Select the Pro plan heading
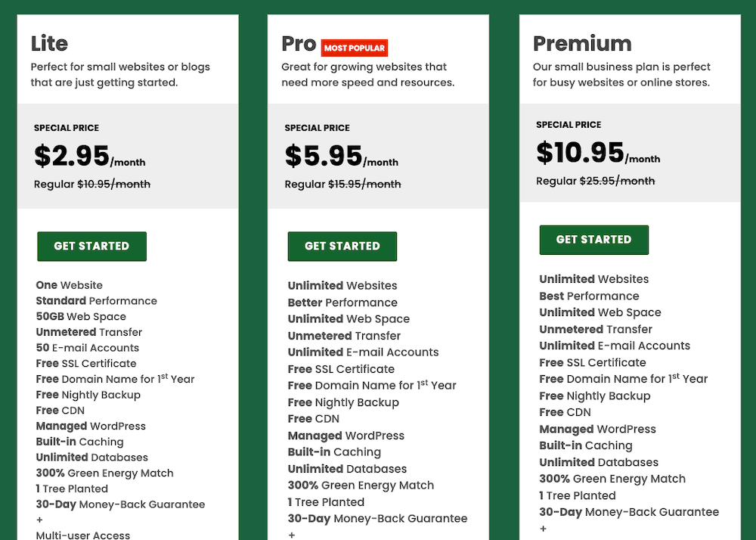The width and height of the screenshot is (756, 540). click(x=300, y=45)
